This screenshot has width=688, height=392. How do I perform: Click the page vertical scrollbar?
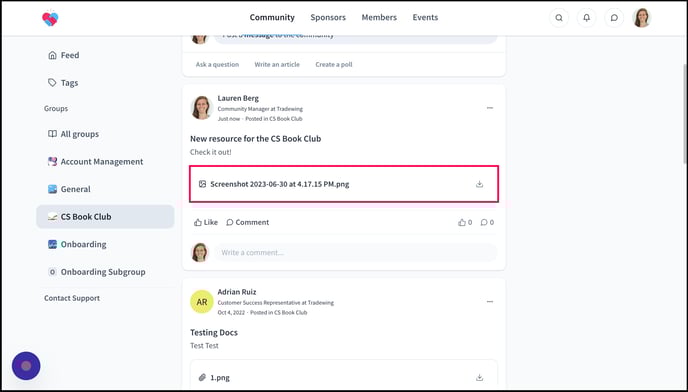[685, 115]
